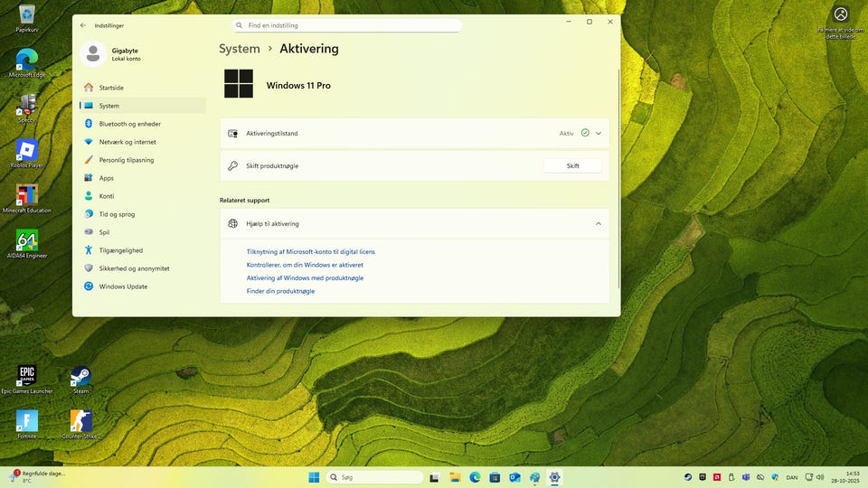Screen dimensions: 868x488
Task: Open the Speccy desktop shortcut
Action: [27, 105]
